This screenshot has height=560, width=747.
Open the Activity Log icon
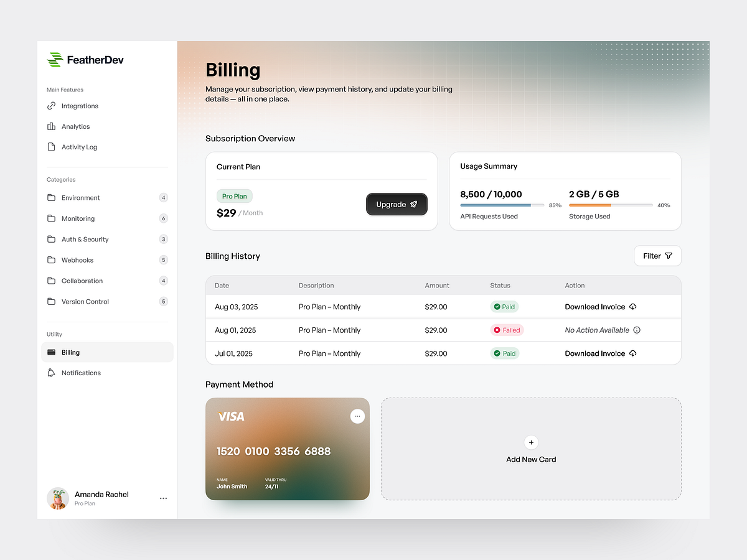click(x=52, y=147)
